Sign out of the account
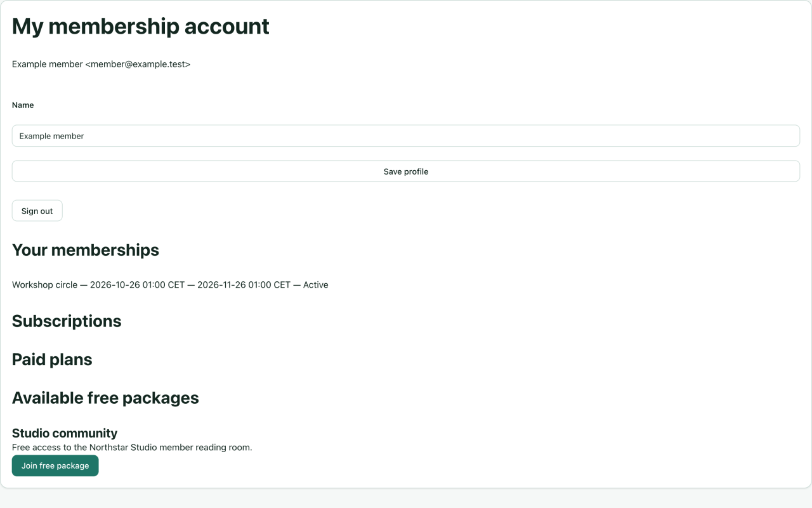Screen dimensions: 812x508 coord(37,211)
